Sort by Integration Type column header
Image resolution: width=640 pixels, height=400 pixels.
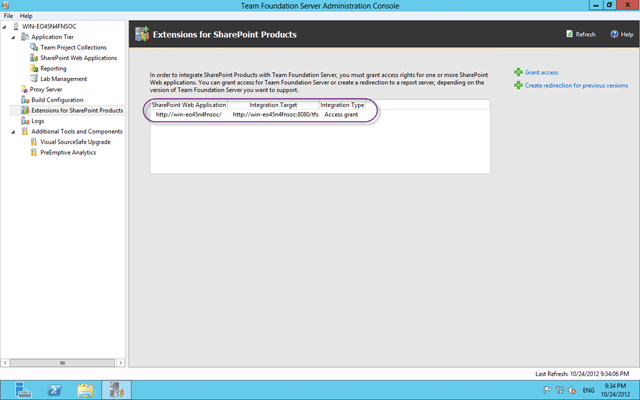(342, 105)
